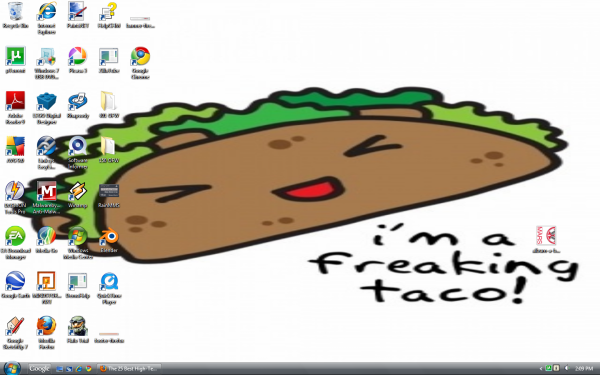Click Switch Between Windows in Quick Launch
600x375 pixels.
click(69, 369)
